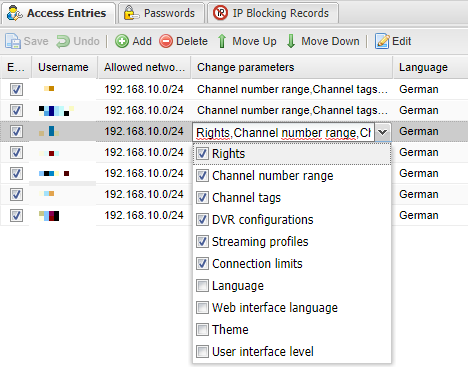This screenshot has width=468, height=392.
Task: Uncheck Channel number range option
Action: pyautogui.click(x=202, y=176)
